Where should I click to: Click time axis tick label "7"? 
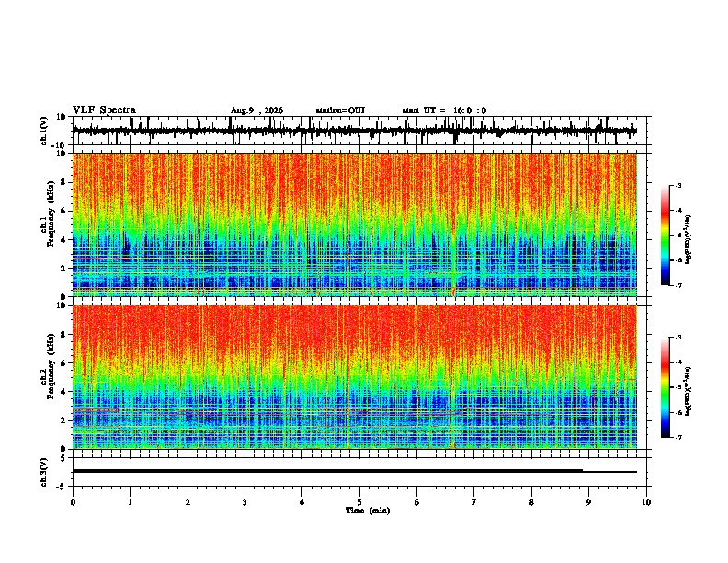coord(474,502)
